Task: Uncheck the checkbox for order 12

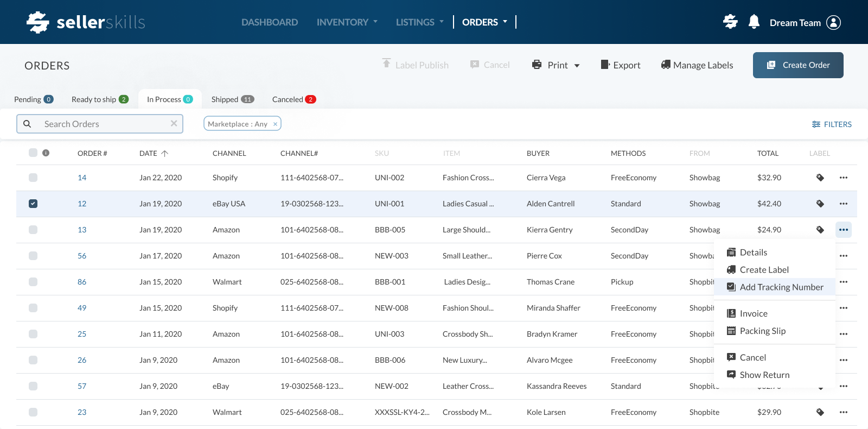Action: (x=33, y=204)
